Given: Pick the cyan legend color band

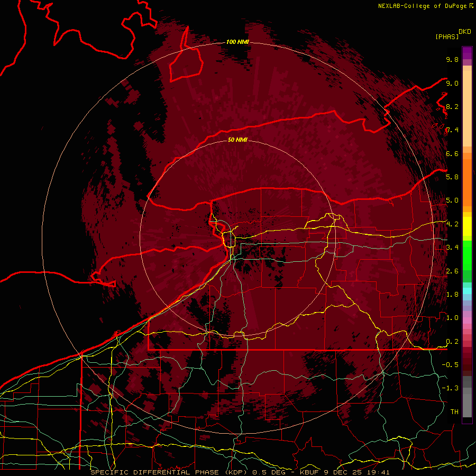Looking at the screenshot, I should [467, 290].
